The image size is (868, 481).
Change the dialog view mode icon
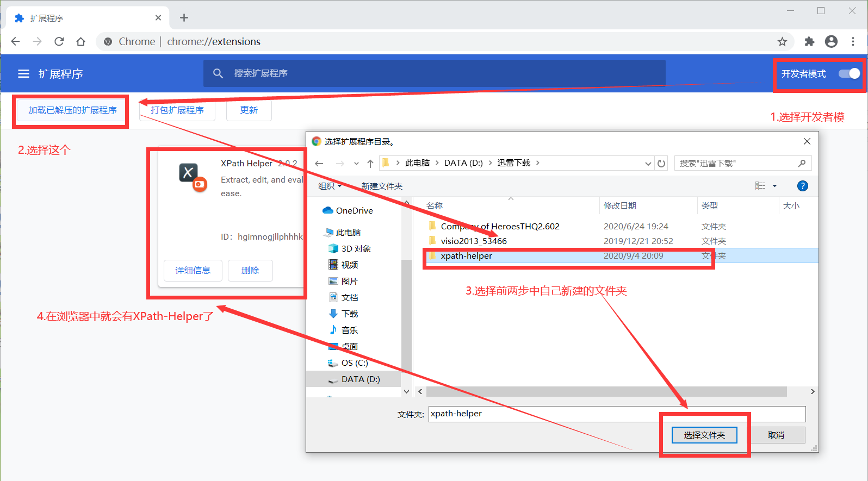pyautogui.click(x=760, y=186)
